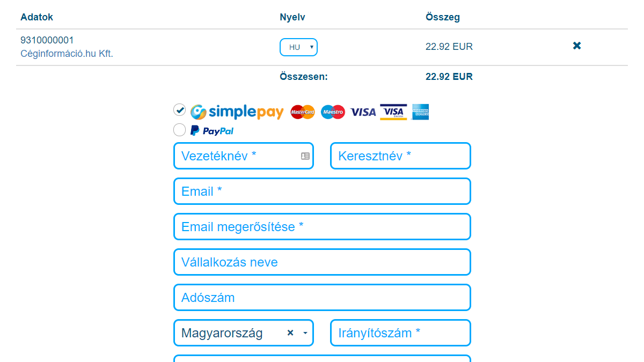Screen dimensions: 644x362
Task: Click the blue VISA logo
Action: pyautogui.click(x=363, y=112)
